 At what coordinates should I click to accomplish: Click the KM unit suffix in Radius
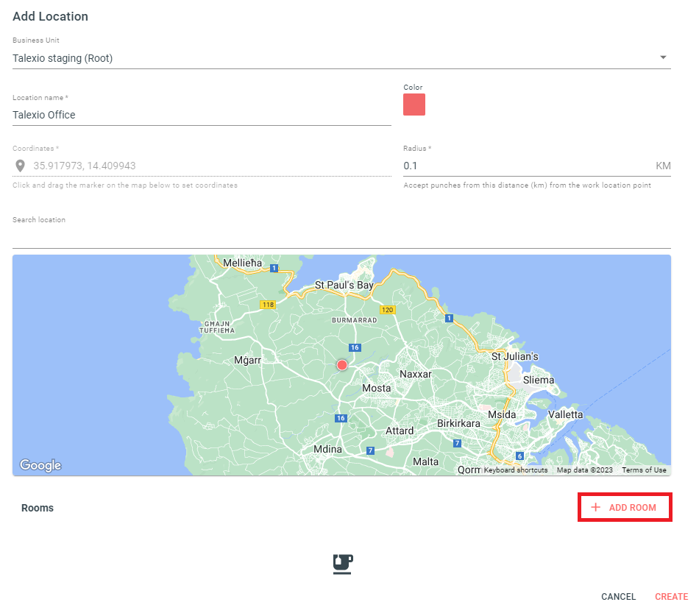pyautogui.click(x=663, y=166)
